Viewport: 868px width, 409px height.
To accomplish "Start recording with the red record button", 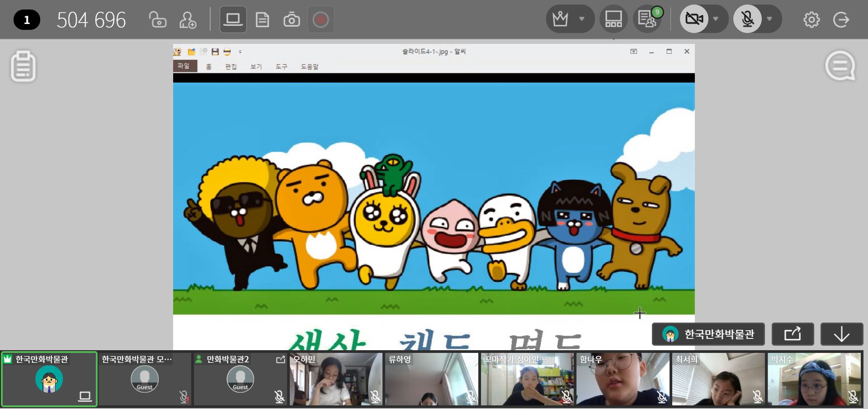I will [321, 20].
